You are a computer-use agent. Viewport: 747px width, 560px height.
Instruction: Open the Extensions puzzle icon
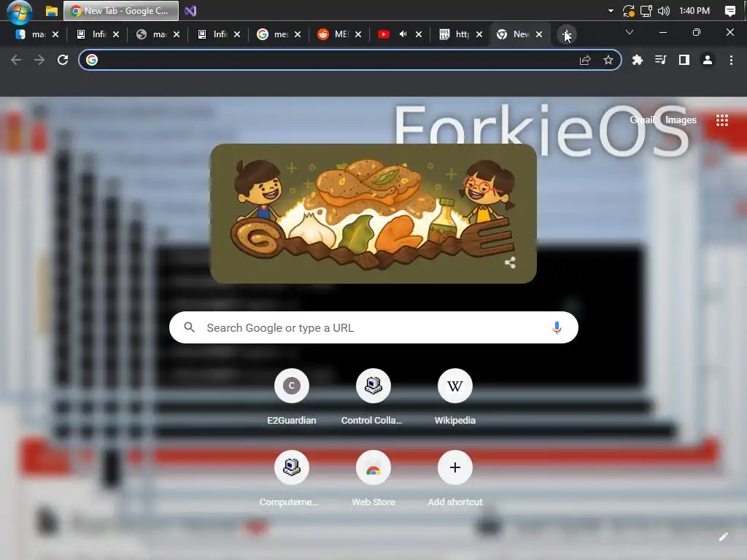(637, 60)
